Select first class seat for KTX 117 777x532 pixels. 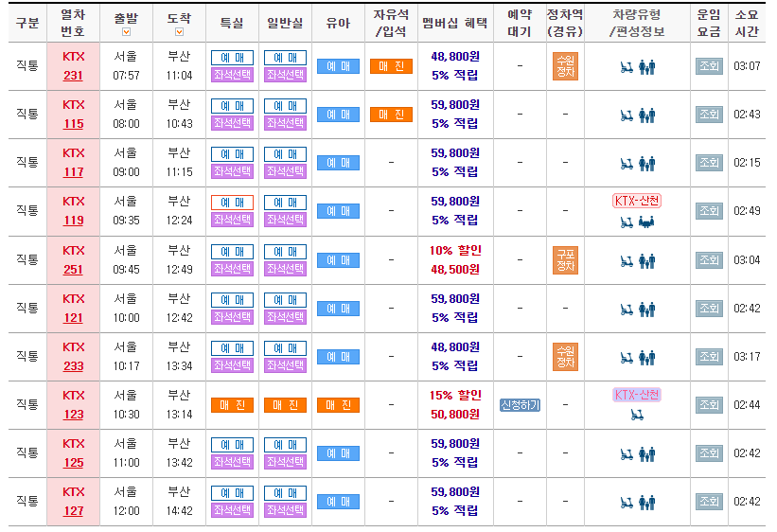tap(233, 171)
